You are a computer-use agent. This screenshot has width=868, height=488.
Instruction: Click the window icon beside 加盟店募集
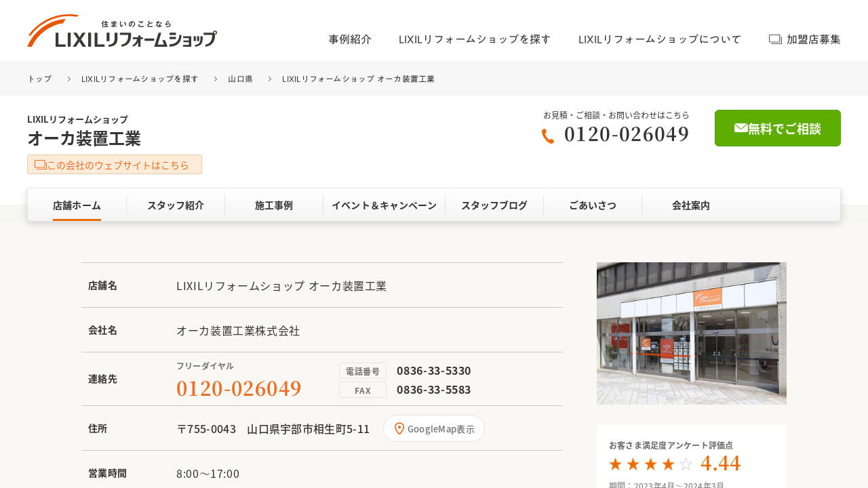point(775,39)
